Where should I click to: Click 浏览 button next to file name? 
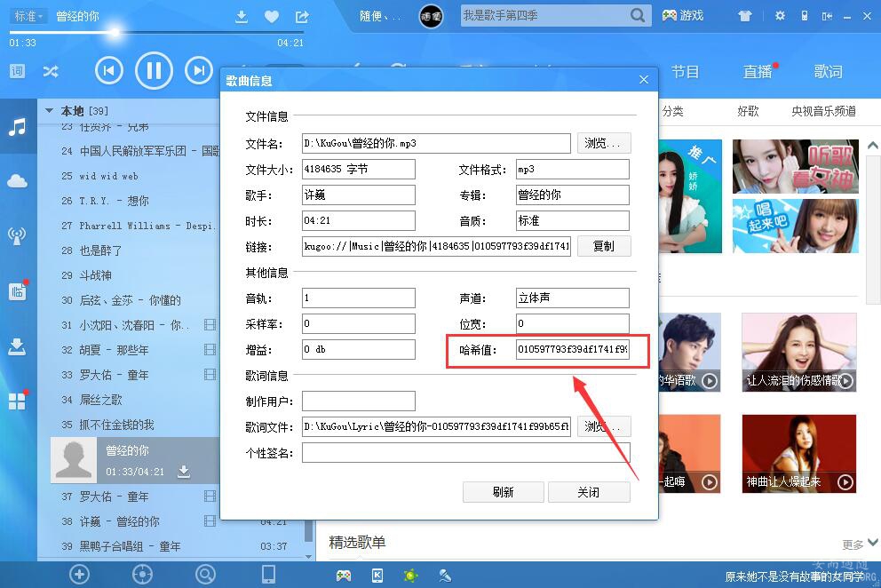coord(604,143)
